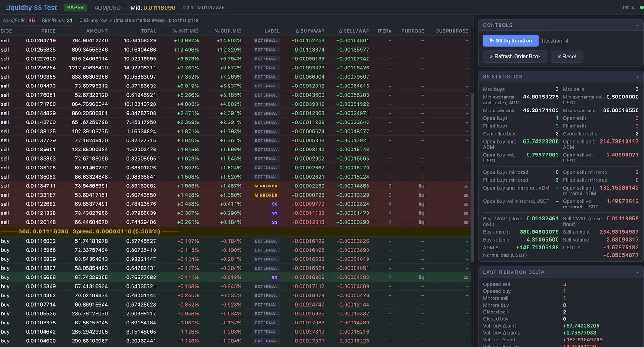Click SS badge on sell row 0.01120148
The height and width of the screenshot is (347, 644).
(x=275, y=222)
